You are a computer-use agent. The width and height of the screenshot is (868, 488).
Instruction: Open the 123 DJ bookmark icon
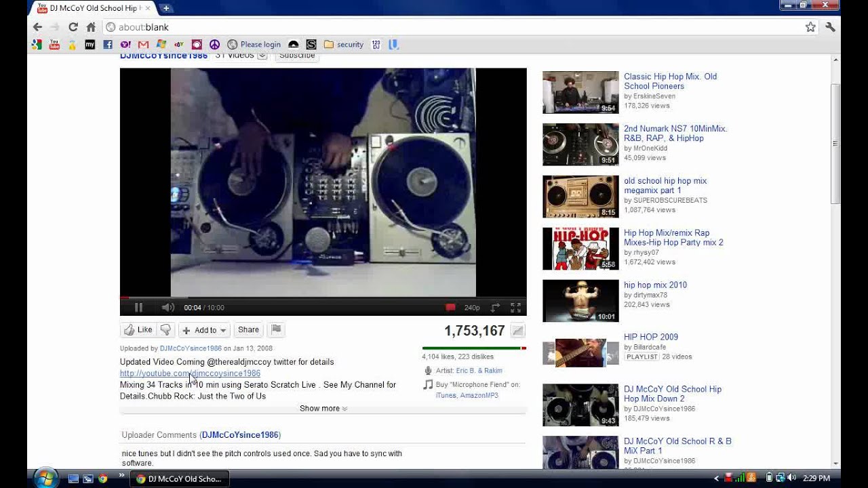click(x=376, y=45)
